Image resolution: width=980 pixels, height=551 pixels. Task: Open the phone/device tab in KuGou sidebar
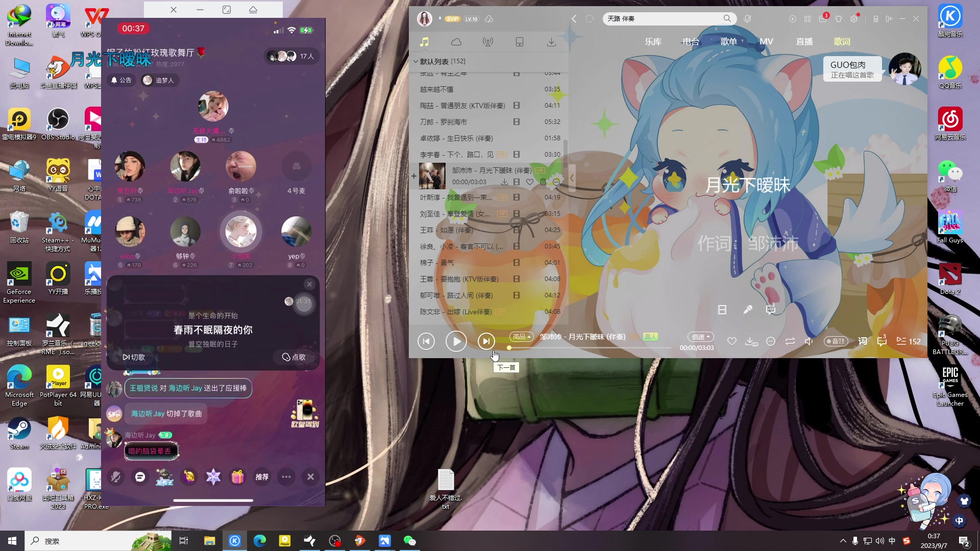(520, 42)
